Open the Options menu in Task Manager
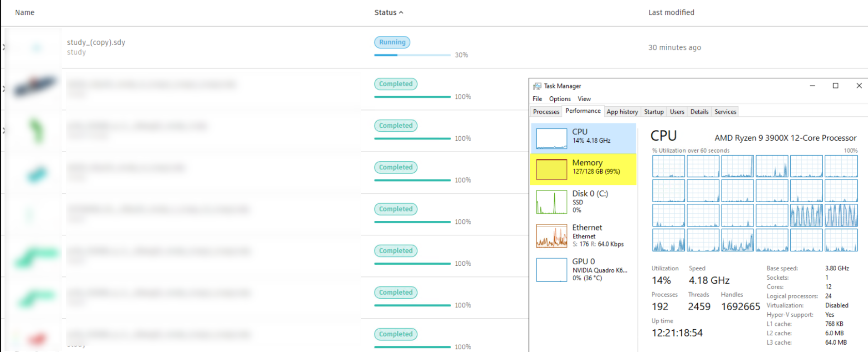 pos(559,99)
